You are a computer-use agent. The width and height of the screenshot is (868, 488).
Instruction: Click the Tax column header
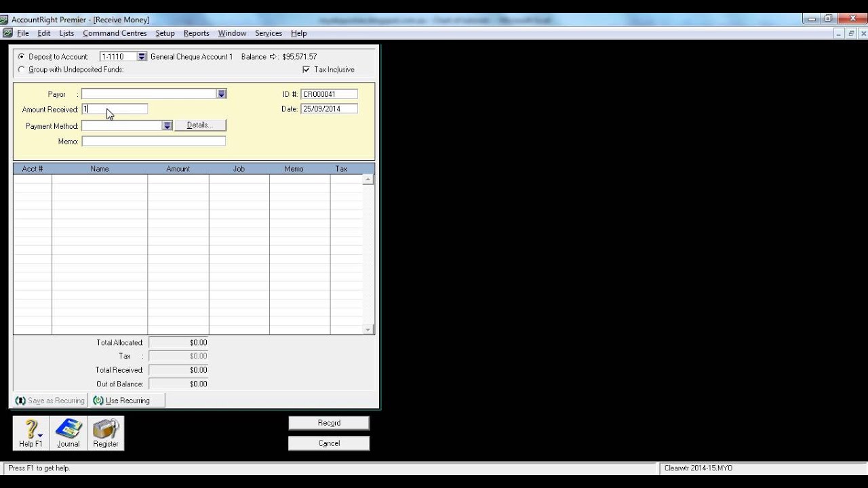(x=341, y=169)
